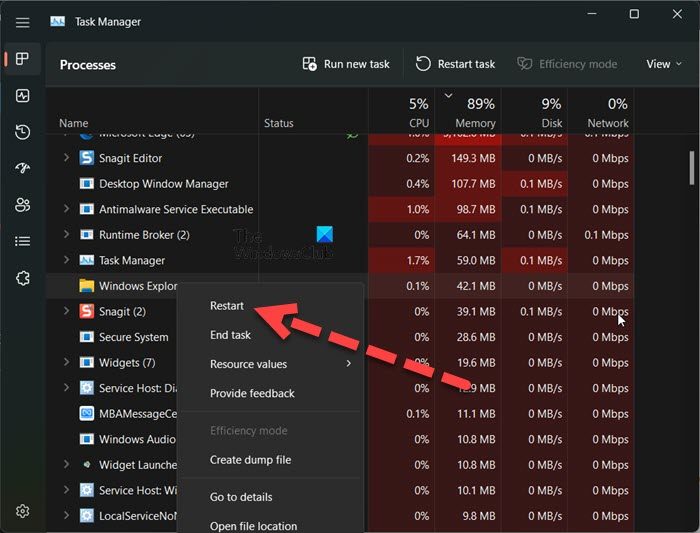Viewport: 700px width, 533px height.
Task: Open the Services page sidebar icon
Action: (x=22, y=279)
